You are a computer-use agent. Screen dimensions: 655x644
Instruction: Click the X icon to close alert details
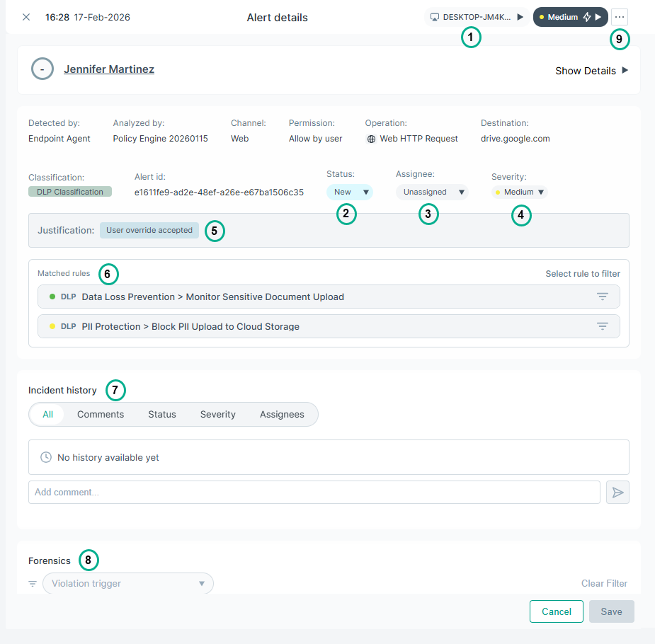[x=26, y=17]
